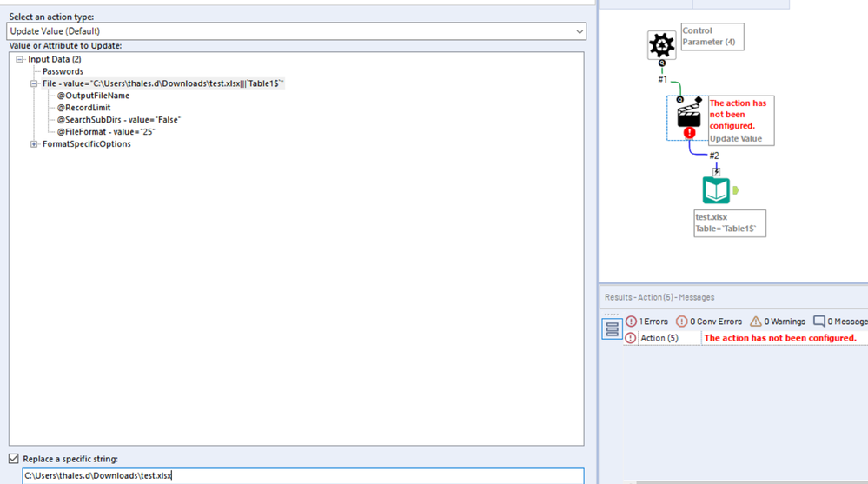The image size is (868, 484).
Task: Click connection label #1
Action: [663, 80]
